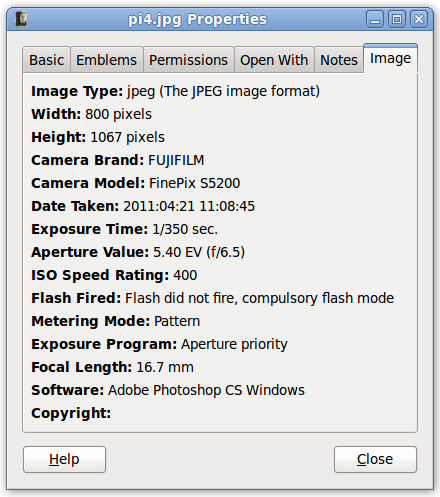Minimize the Properties window
The width and height of the screenshot is (440, 497).
pos(375,19)
